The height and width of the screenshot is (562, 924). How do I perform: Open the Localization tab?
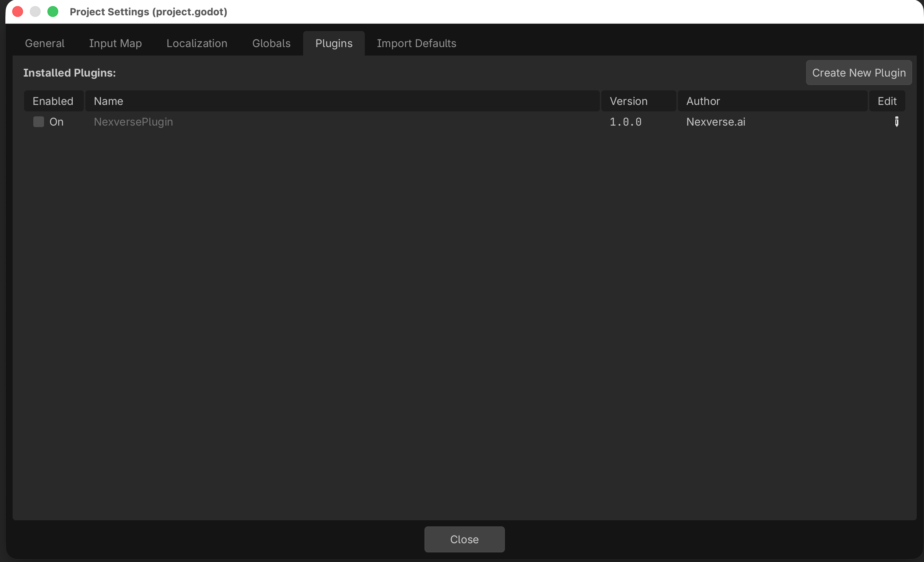197,43
